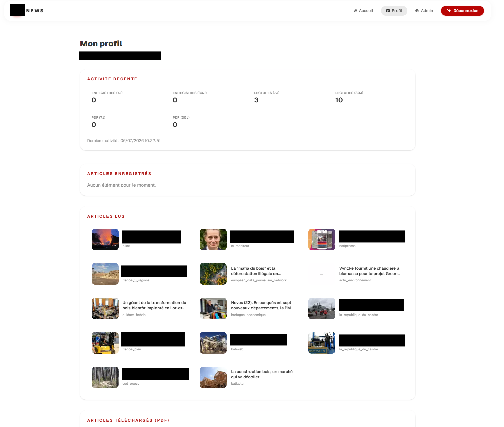504x427 pixels.
Task: Open article "Un géant de la transformation du bois"
Action: tap(154, 305)
